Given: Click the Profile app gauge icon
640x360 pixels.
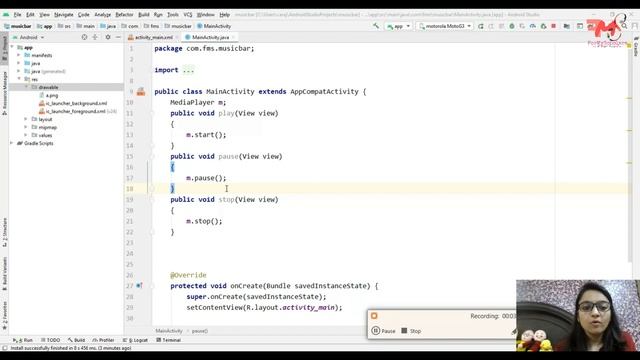Looking at the screenshot, I should tap(533, 26).
